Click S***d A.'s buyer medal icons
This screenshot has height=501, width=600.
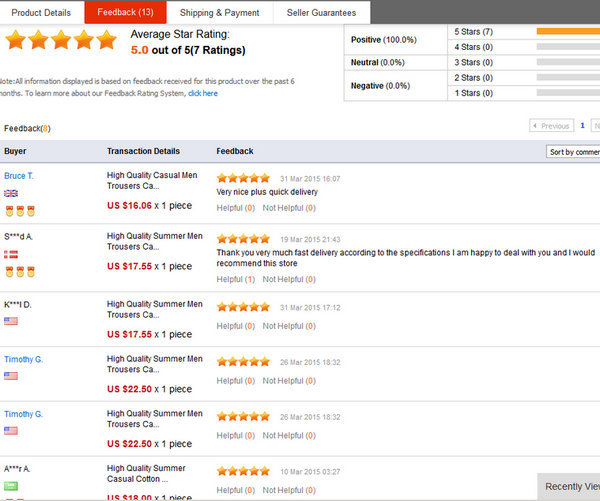pos(17,271)
